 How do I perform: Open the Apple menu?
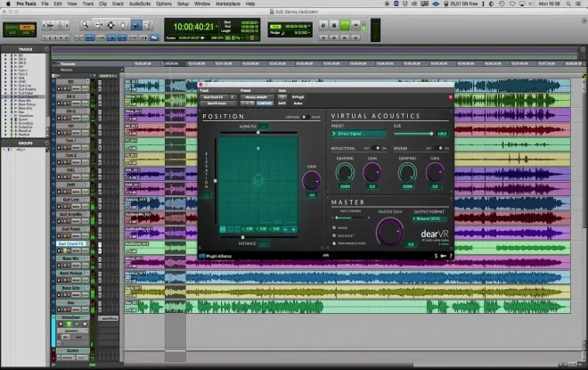click(x=8, y=4)
